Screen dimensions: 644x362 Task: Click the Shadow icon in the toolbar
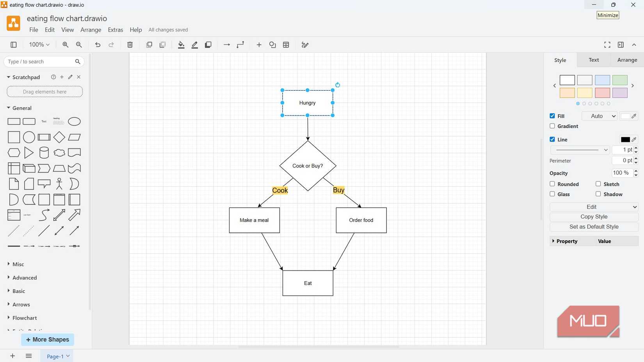208,45
